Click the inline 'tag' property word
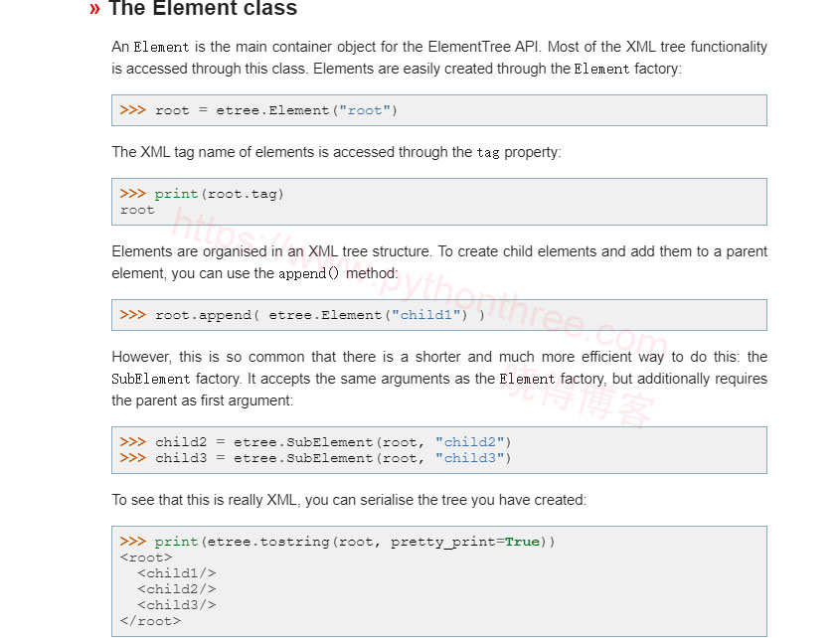 tap(488, 153)
